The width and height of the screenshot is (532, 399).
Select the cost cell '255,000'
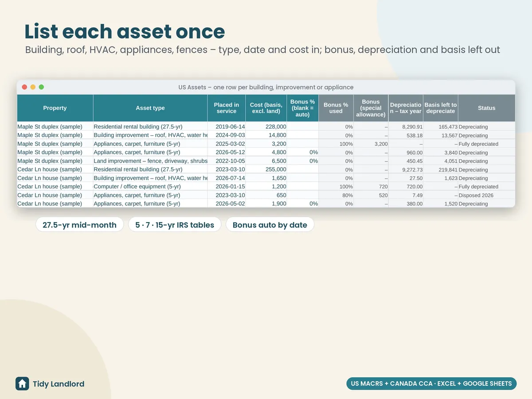click(x=266, y=169)
